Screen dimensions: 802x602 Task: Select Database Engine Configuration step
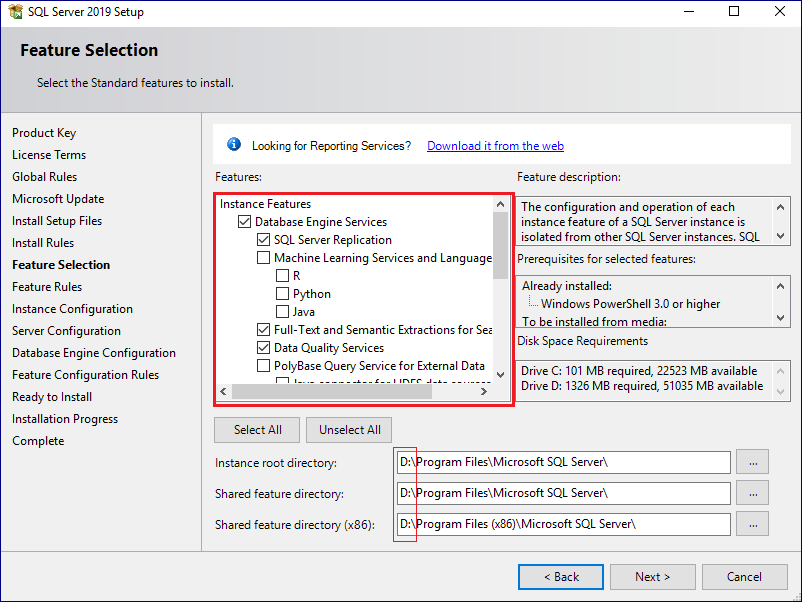tap(94, 353)
